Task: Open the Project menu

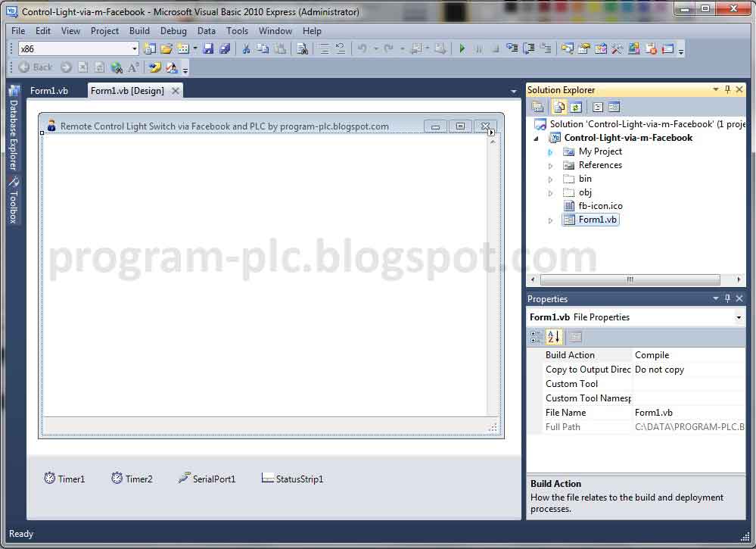Action: click(x=104, y=31)
